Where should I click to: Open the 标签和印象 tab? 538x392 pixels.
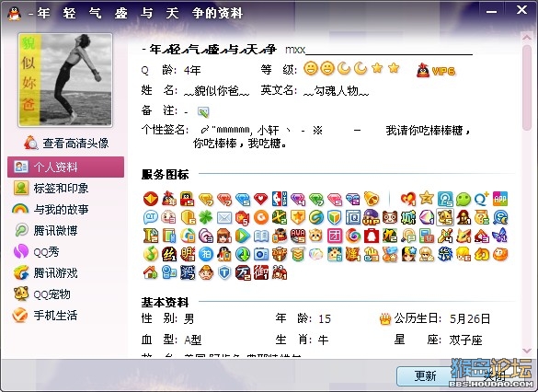click(x=51, y=189)
